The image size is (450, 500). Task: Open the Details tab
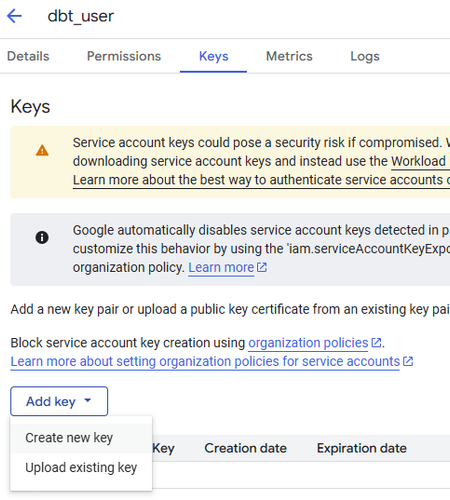pos(28,56)
